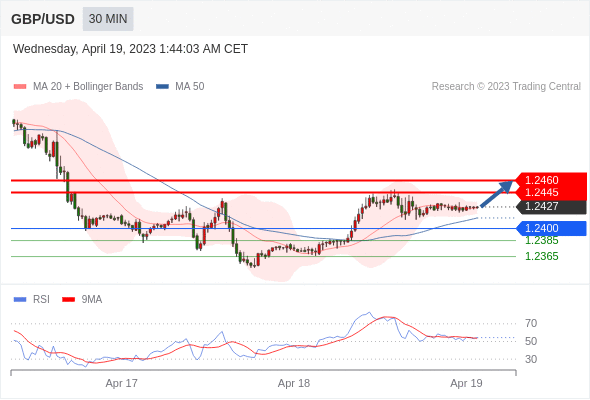Click the pink MA 20 legend swatch
Screen dimensions: 590x400
(x=20, y=87)
